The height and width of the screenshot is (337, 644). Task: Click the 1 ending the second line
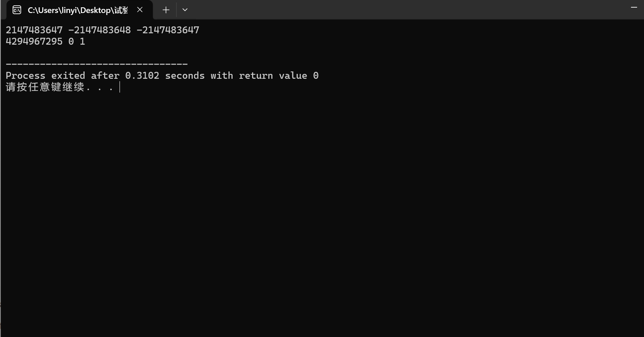tap(83, 41)
